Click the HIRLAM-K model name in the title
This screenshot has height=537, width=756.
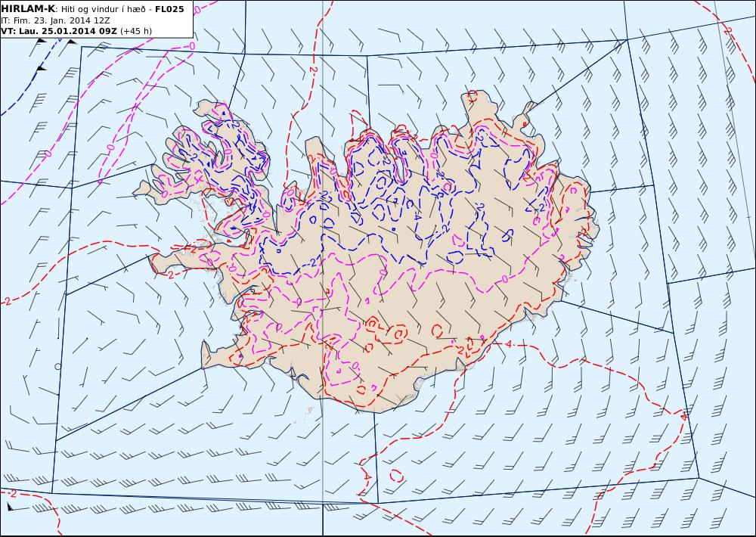28,9
